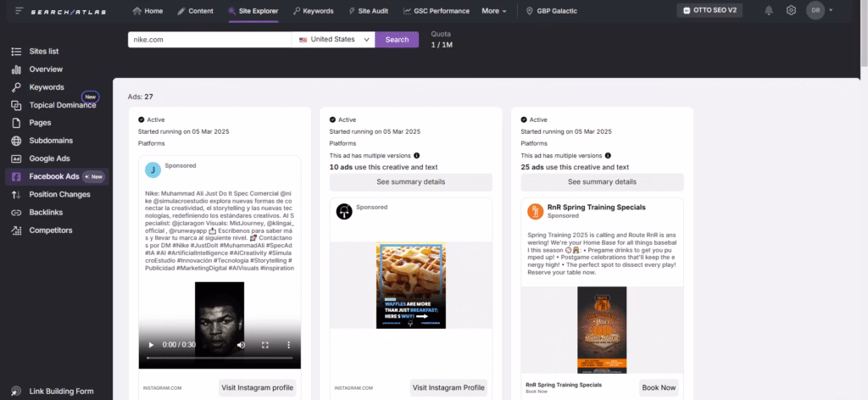Open settings via the gear icon

(x=791, y=10)
